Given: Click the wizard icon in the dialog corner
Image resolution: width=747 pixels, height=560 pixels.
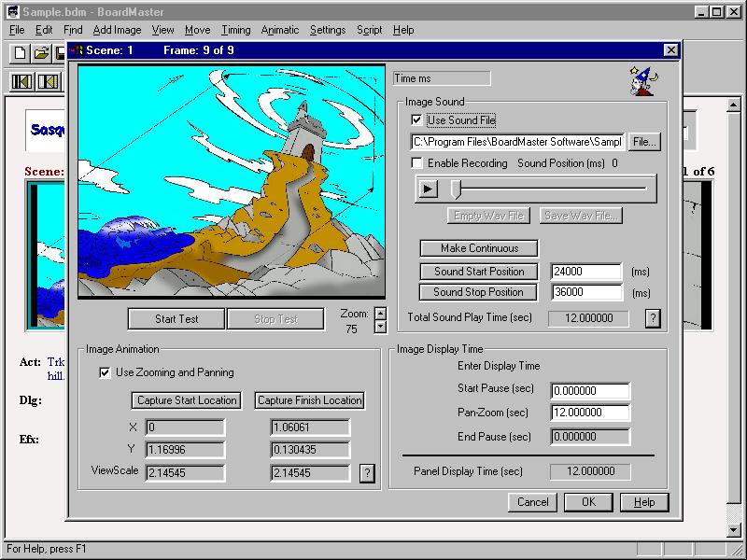Looking at the screenshot, I should pyautogui.click(x=641, y=79).
